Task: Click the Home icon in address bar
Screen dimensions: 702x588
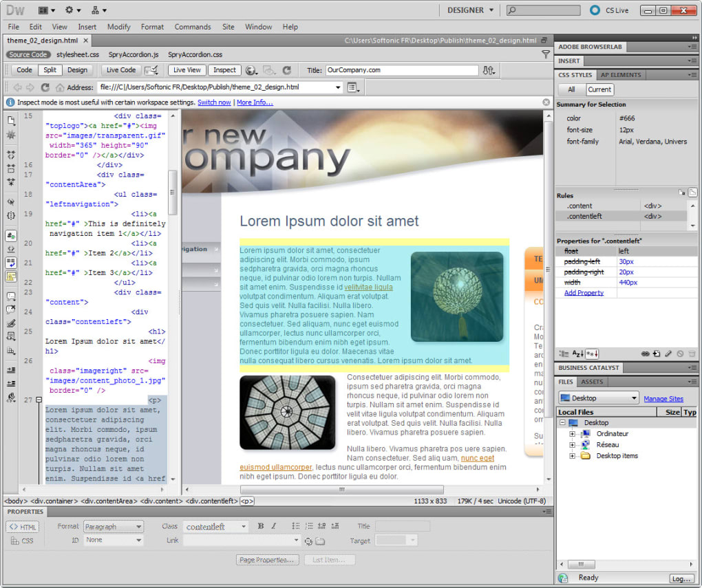Action: coord(60,88)
